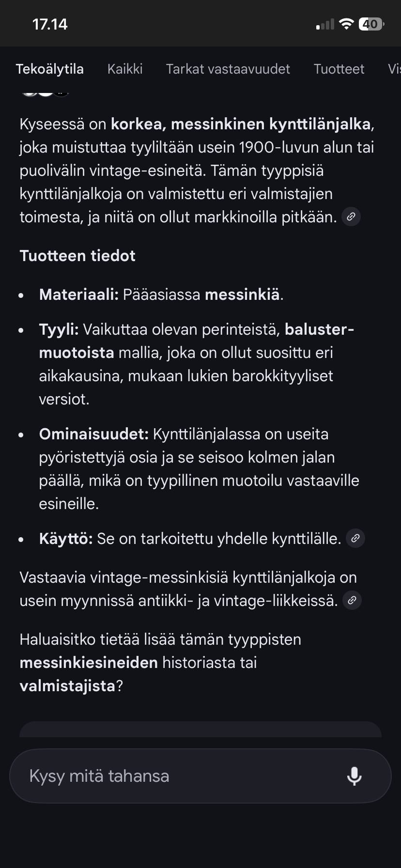Tap the microphone icon for voice search
This screenshot has height=868, width=401.
(x=355, y=775)
